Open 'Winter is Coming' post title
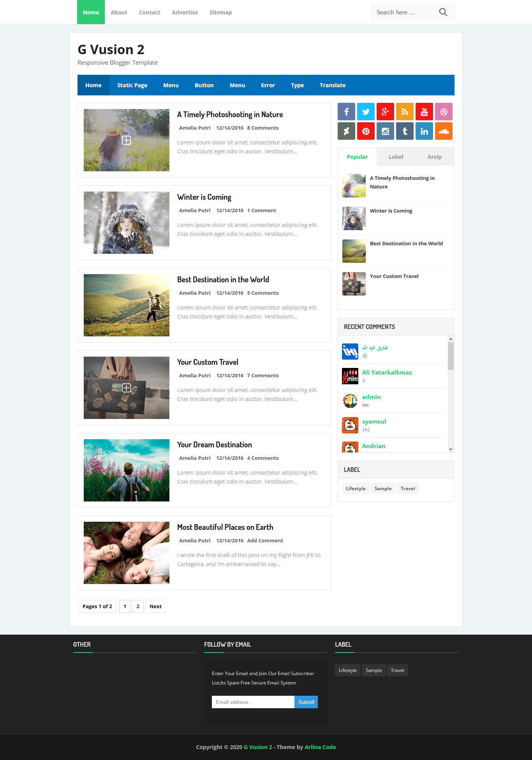The width and height of the screenshot is (532, 760). [x=204, y=197]
